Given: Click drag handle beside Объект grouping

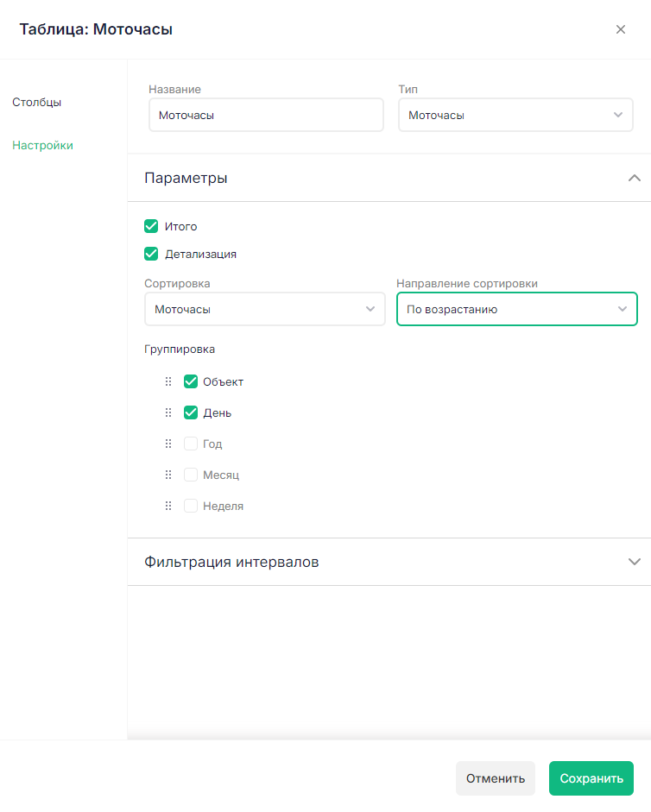Looking at the screenshot, I should tap(168, 381).
